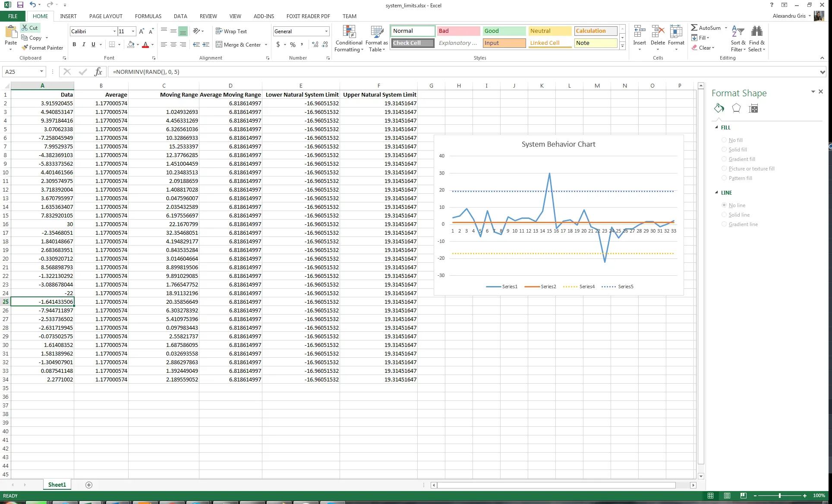832x504 pixels.
Task: Apply the Good cell style
Action: (x=504, y=31)
